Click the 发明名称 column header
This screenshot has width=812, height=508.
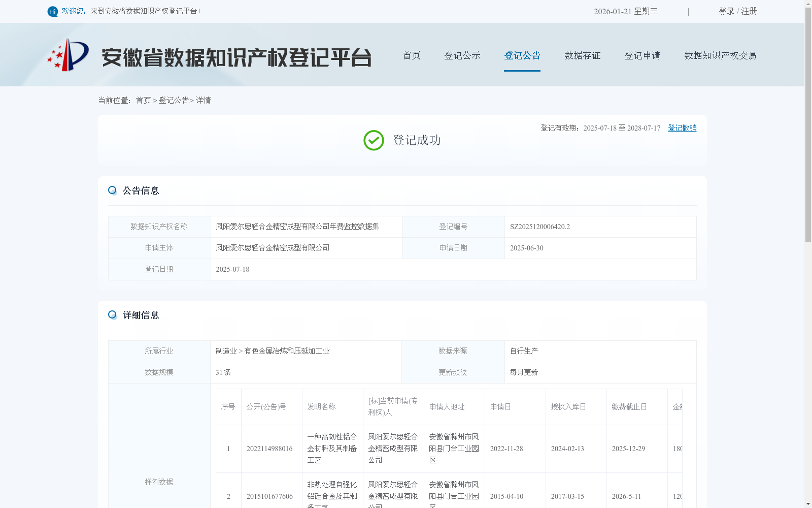(x=321, y=407)
